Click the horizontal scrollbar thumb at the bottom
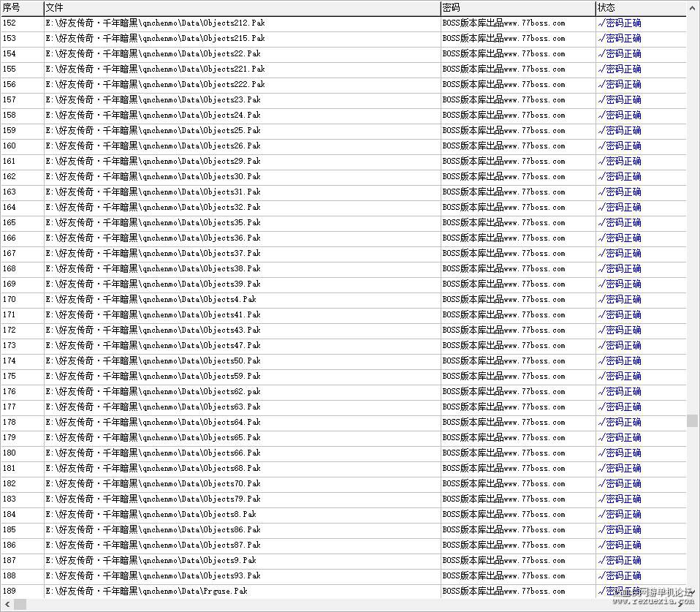 20,605
